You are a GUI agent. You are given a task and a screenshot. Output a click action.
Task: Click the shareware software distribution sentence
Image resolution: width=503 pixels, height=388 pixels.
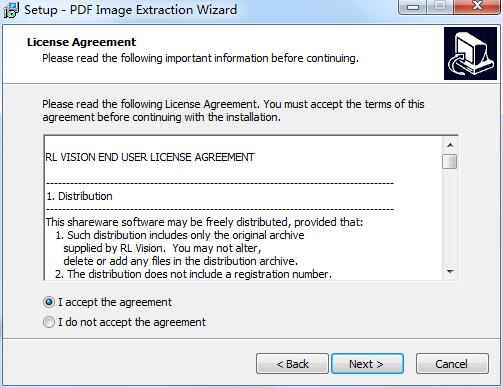(204, 222)
